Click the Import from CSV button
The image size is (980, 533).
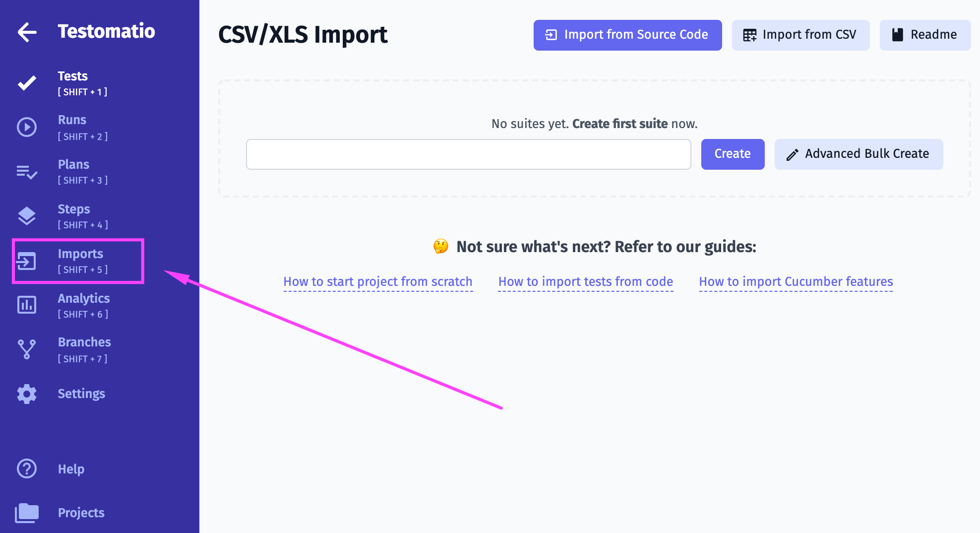pyautogui.click(x=801, y=35)
